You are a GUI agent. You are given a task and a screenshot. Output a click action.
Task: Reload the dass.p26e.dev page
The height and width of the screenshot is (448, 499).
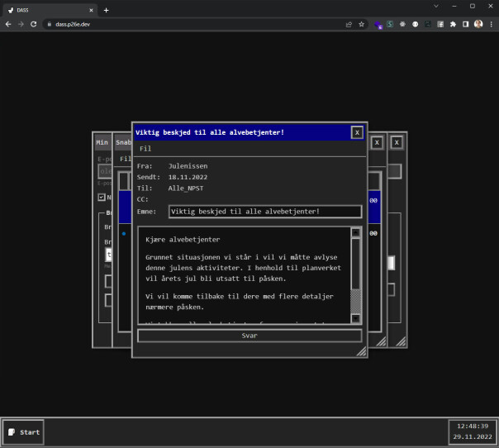point(33,24)
